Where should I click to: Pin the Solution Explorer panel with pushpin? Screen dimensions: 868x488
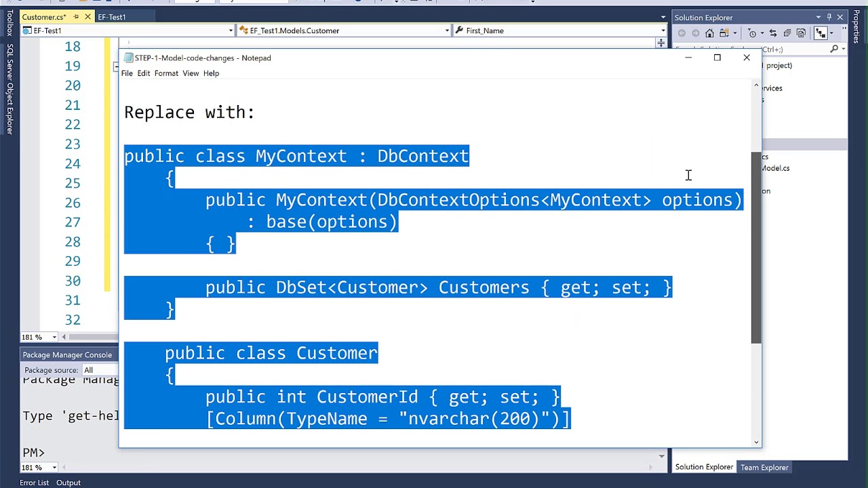(x=829, y=17)
